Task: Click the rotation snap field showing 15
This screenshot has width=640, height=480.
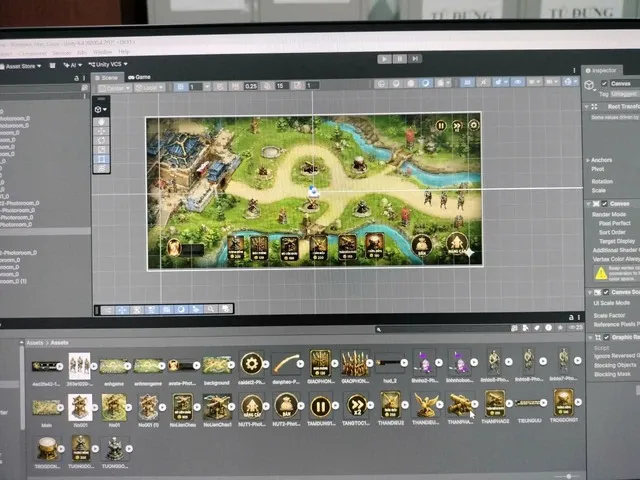Action: 280,86
